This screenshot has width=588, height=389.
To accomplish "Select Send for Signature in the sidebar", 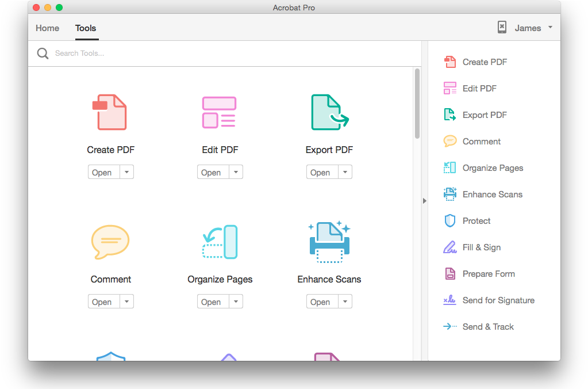I will 497,300.
